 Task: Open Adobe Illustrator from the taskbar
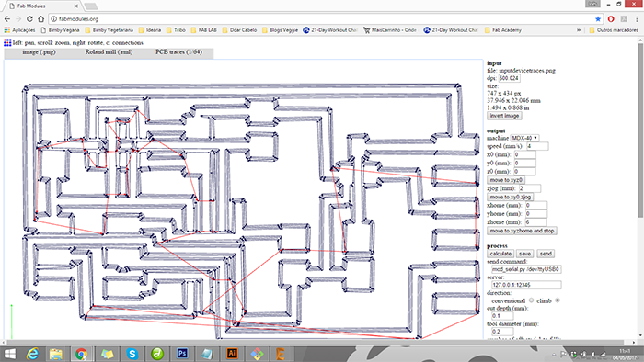click(x=232, y=354)
